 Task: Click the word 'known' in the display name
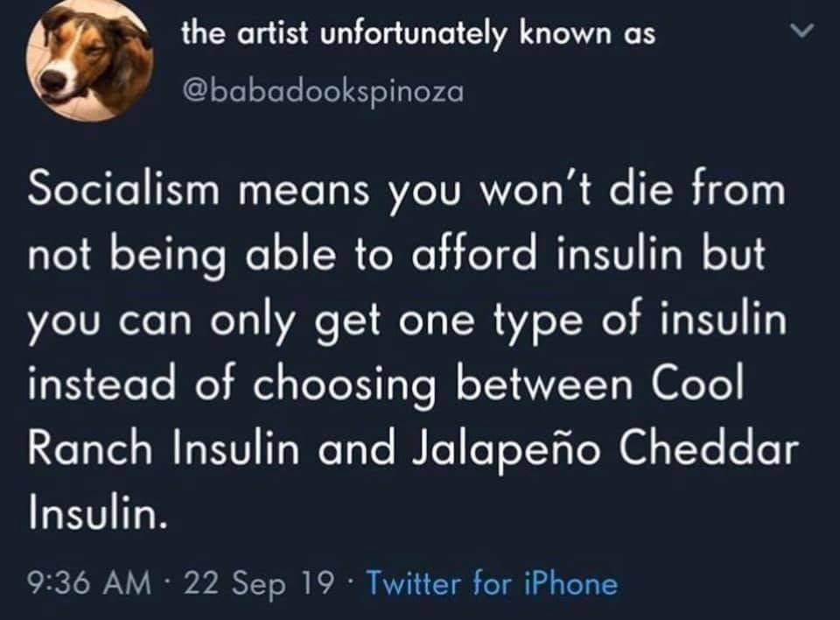(x=566, y=34)
